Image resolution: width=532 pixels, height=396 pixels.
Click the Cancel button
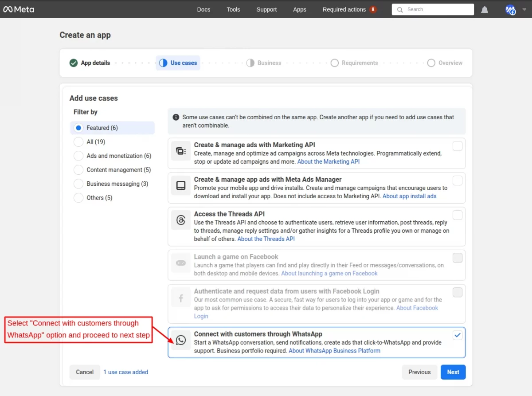coord(85,372)
